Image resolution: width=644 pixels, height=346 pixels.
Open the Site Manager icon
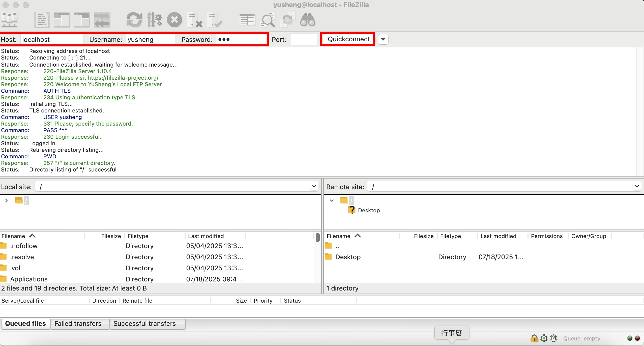tap(9, 20)
